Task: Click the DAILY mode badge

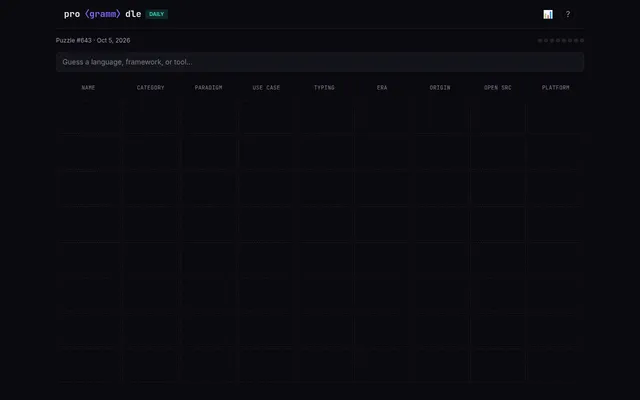Action: [x=157, y=14]
